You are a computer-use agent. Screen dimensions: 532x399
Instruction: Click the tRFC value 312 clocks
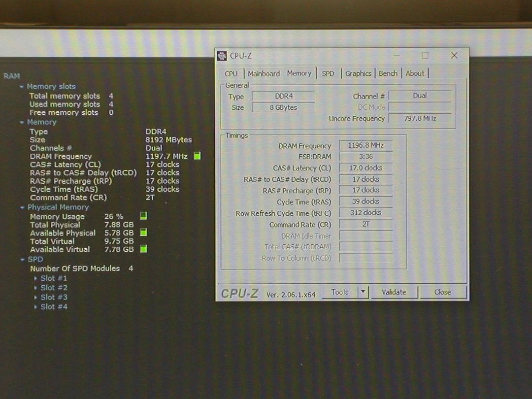click(x=366, y=213)
